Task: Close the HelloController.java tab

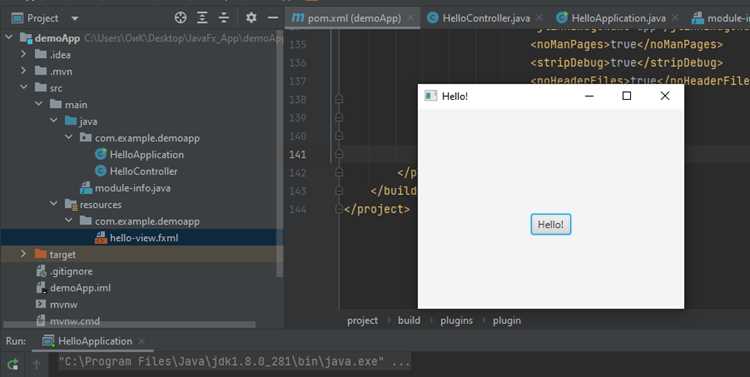Action: 539,18
